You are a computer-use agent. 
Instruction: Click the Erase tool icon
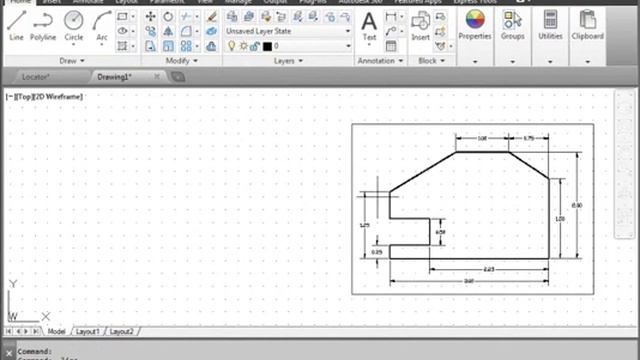(x=211, y=16)
